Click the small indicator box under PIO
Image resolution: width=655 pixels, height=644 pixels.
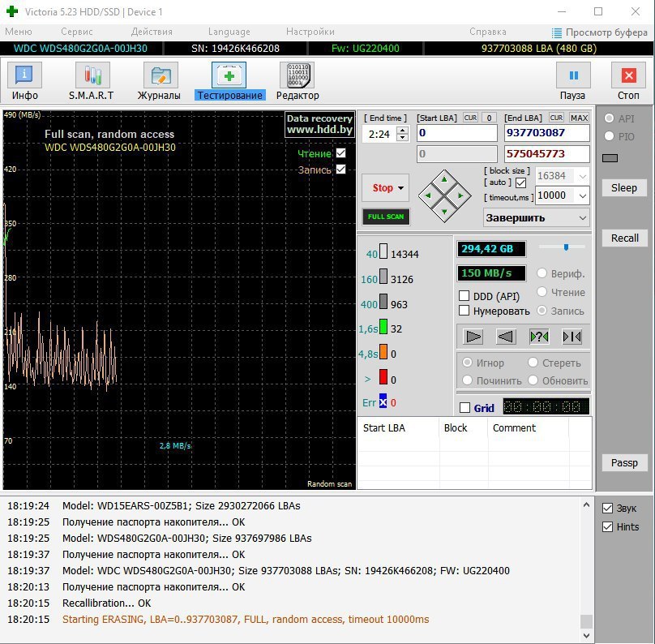tap(610, 158)
